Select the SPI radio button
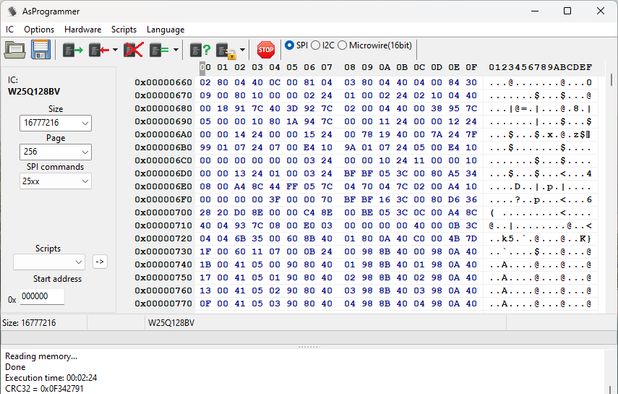618x394 pixels. [289, 45]
